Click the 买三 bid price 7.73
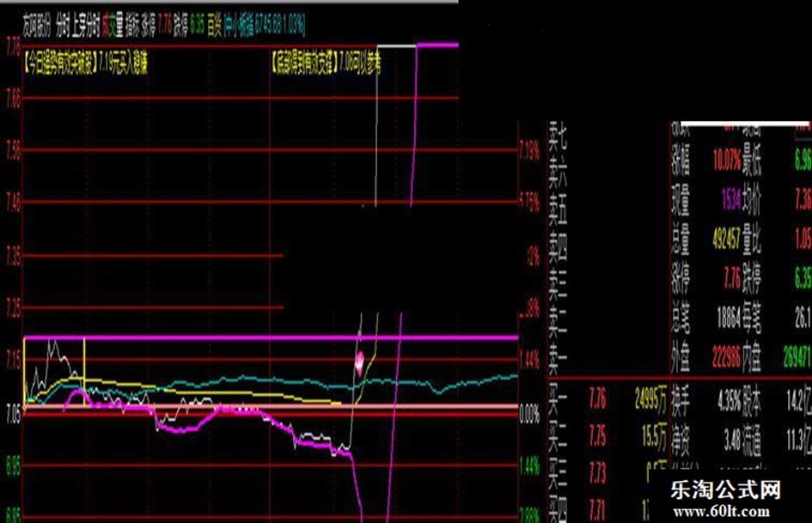 [x=597, y=474]
